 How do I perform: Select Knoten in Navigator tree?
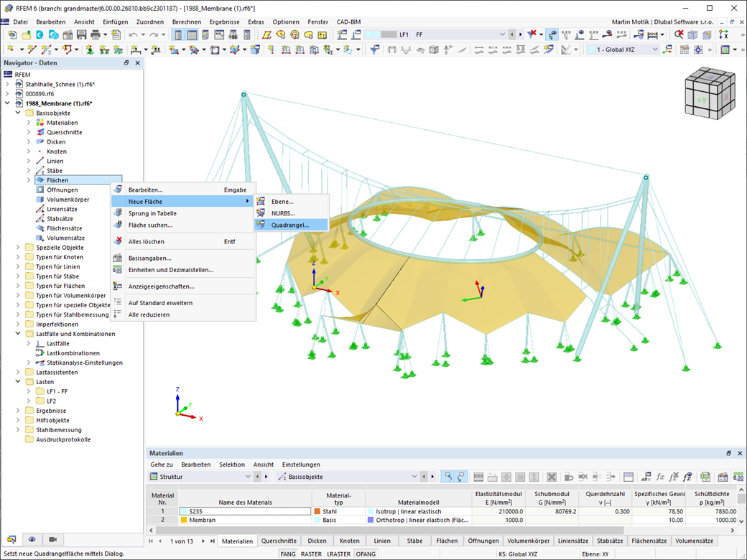pos(57,151)
